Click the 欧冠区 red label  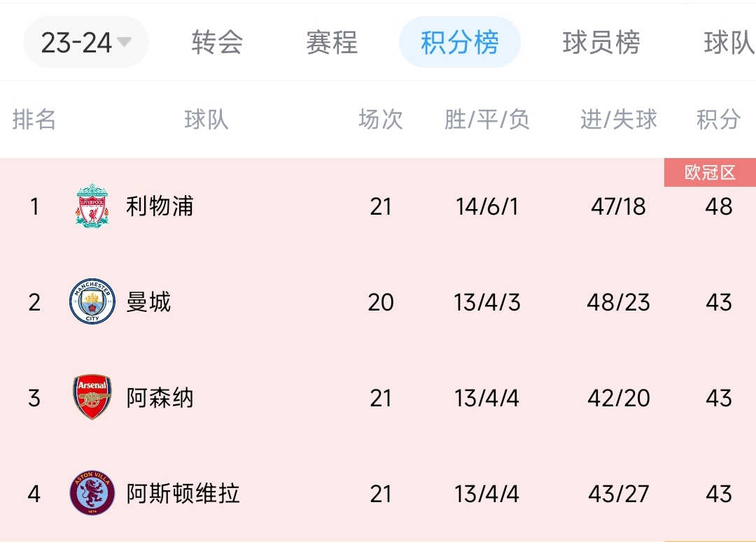(710, 173)
